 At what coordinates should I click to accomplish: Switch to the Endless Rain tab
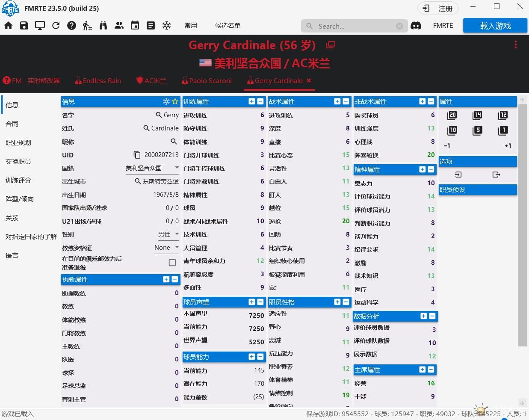pos(98,80)
